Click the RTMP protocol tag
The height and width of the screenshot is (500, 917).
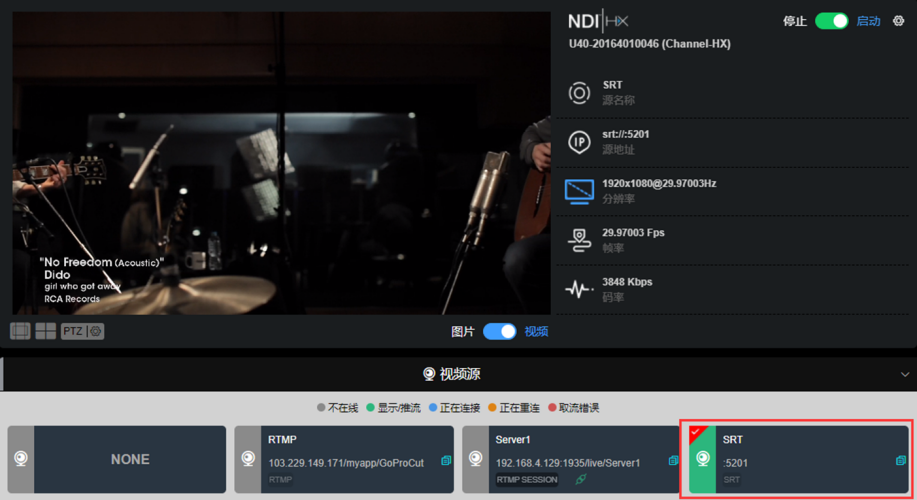280,480
